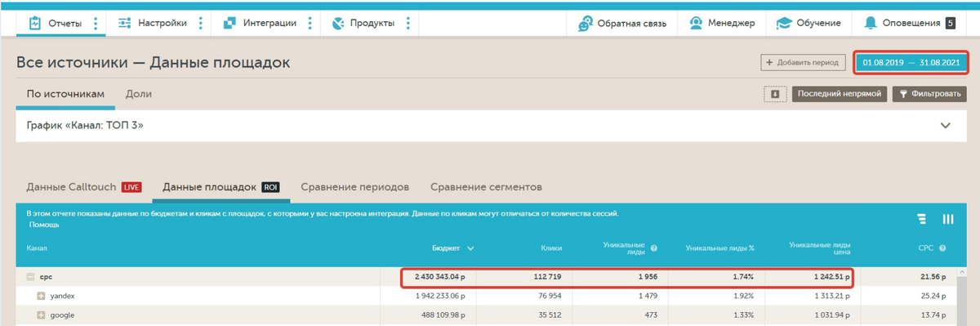Expand the google source row
Viewport: 980px width, 326px height.
[x=41, y=315]
